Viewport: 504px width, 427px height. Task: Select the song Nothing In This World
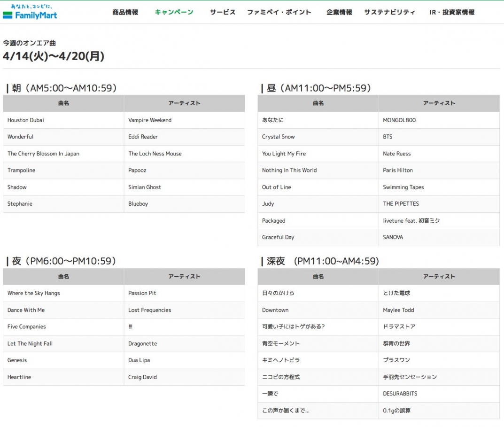tap(289, 171)
